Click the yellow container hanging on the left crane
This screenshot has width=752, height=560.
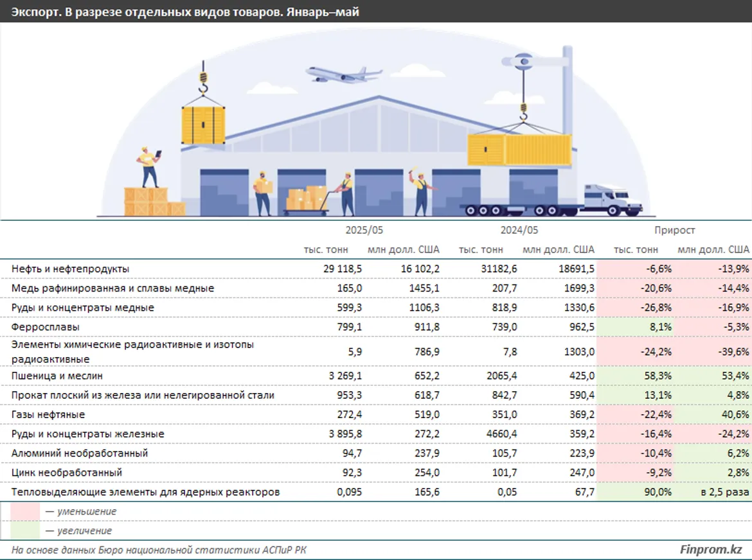(x=204, y=125)
